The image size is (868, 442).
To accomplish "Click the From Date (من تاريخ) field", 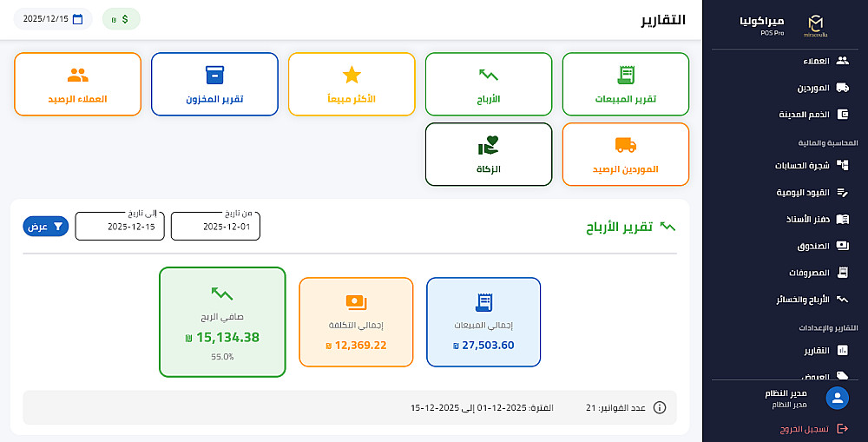I will [x=215, y=227].
